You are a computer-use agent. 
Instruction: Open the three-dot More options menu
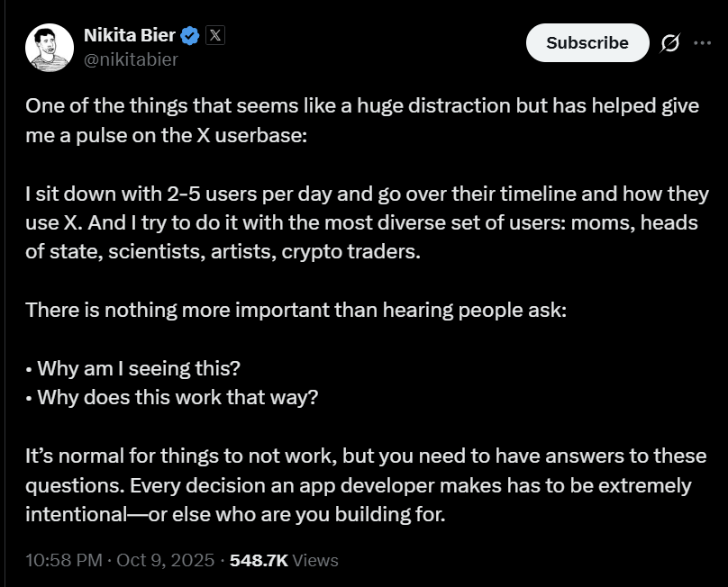(702, 43)
